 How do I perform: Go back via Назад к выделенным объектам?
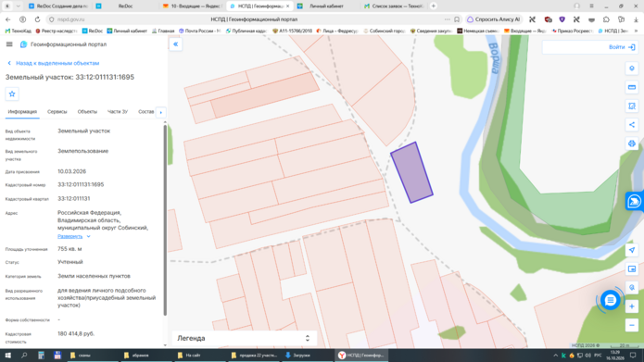[54, 63]
